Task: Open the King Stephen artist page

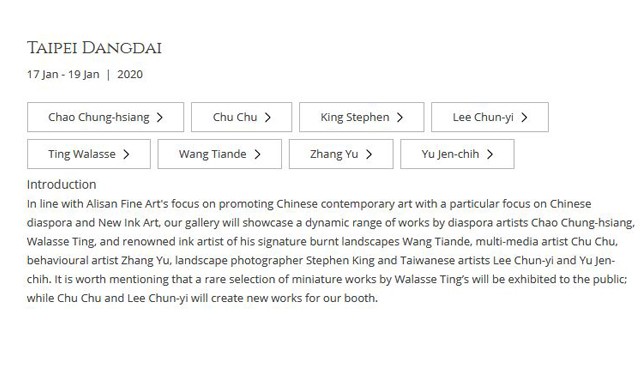Action: (362, 117)
